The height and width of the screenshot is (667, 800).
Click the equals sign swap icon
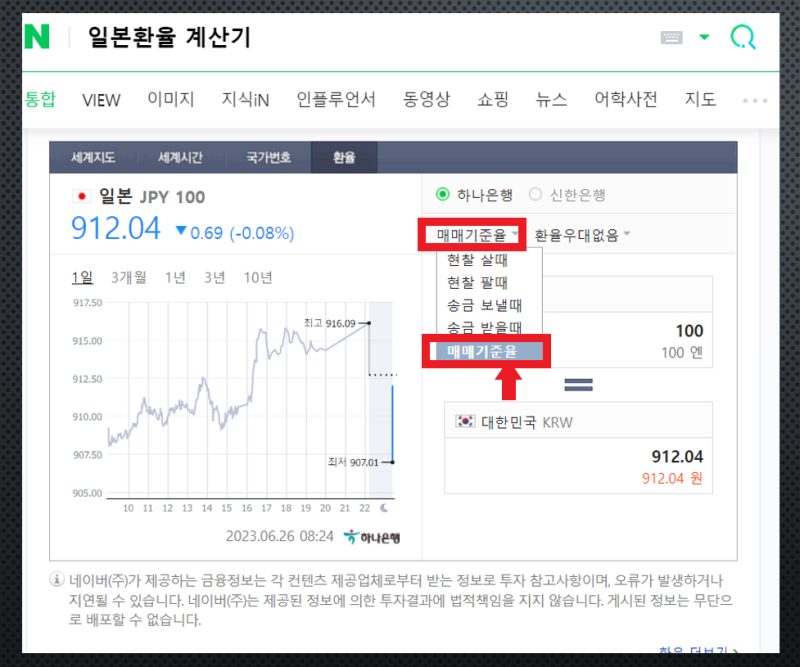point(579,385)
